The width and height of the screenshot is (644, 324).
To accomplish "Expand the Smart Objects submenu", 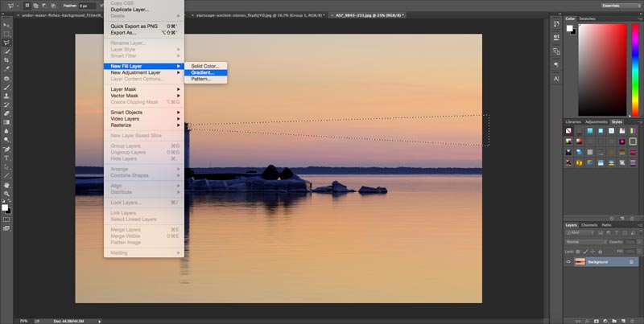I will pos(144,113).
